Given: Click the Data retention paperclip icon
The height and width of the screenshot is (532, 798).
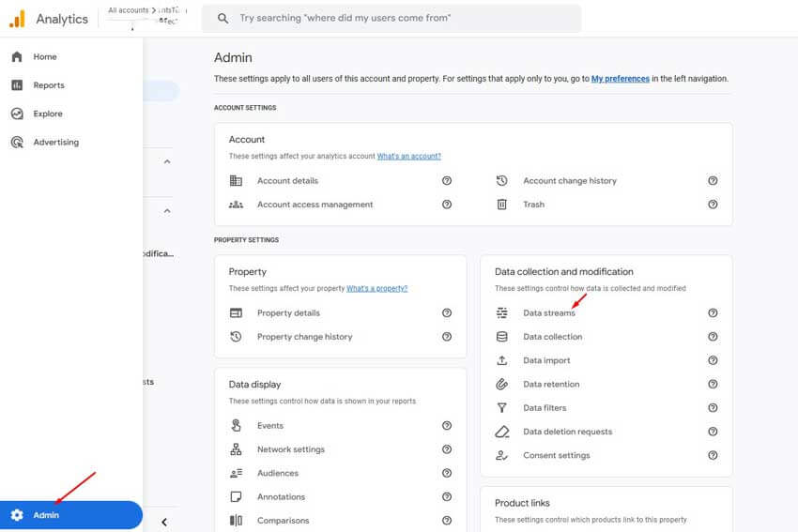Looking at the screenshot, I should coord(502,385).
